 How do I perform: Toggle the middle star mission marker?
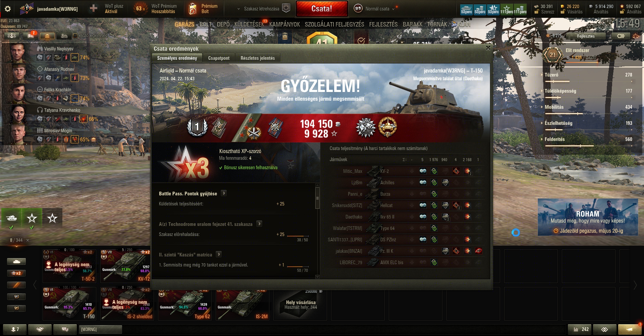pos(32,218)
